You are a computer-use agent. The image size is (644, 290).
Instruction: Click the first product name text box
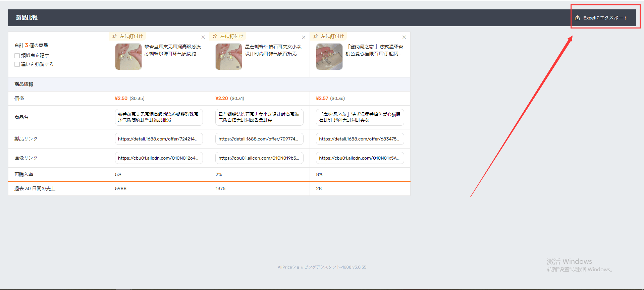[x=159, y=117]
